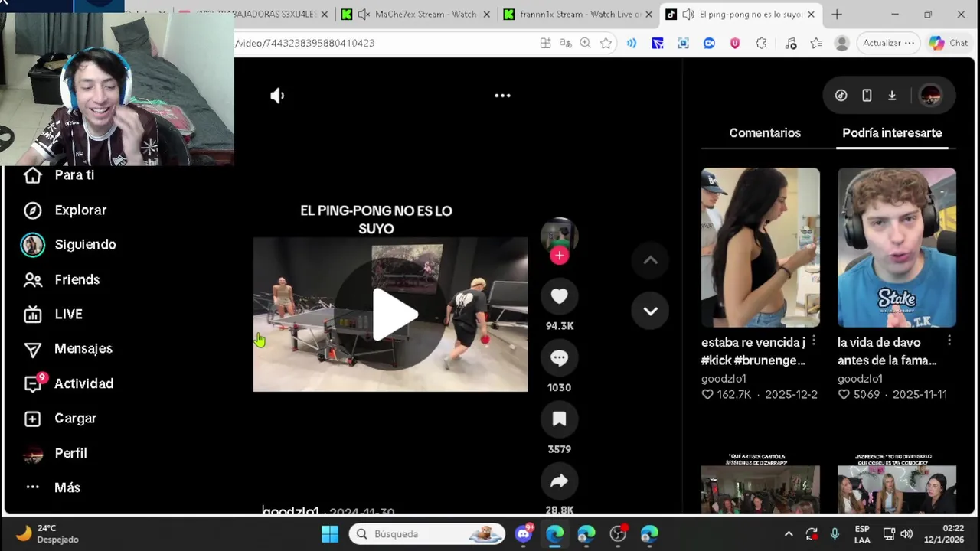Share the video with 28.8K shares
The height and width of the screenshot is (551, 980).
click(559, 481)
